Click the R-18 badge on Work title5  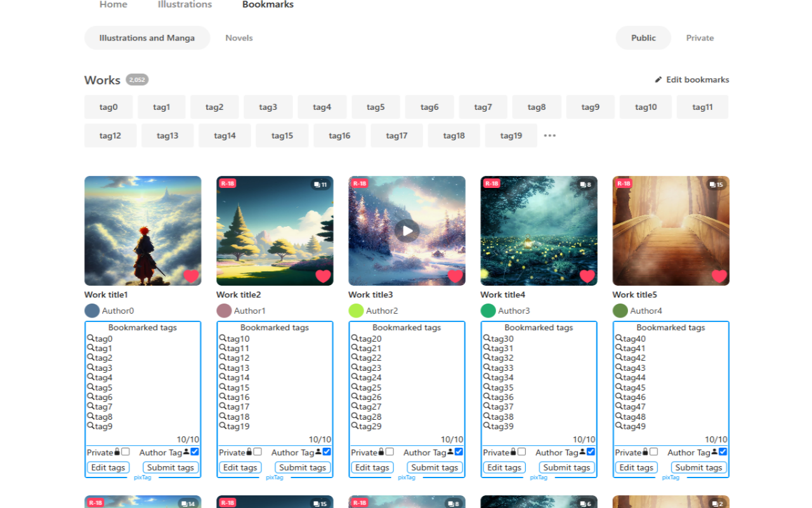[624, 184]
